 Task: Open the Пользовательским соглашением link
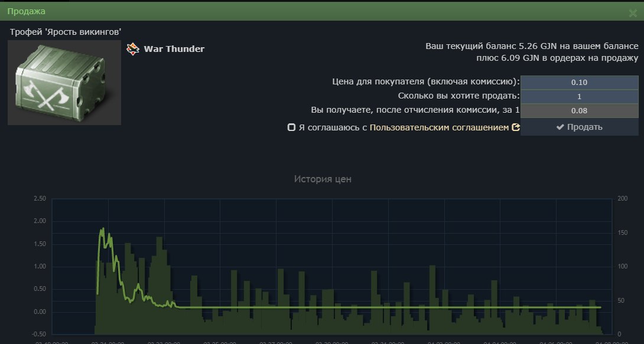[x=439, y=127]
